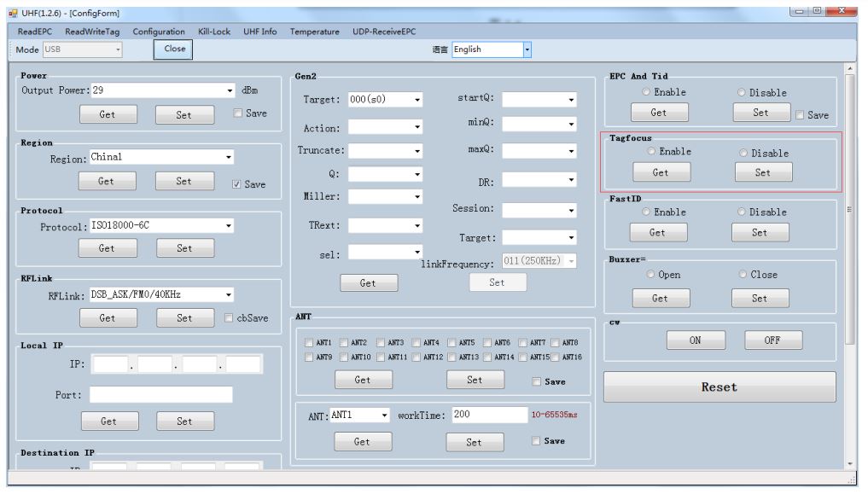This screenshot has width=868, height=494.
Task: Check the ANT1 antenna checkbox
Action: [x=310, y=343]
